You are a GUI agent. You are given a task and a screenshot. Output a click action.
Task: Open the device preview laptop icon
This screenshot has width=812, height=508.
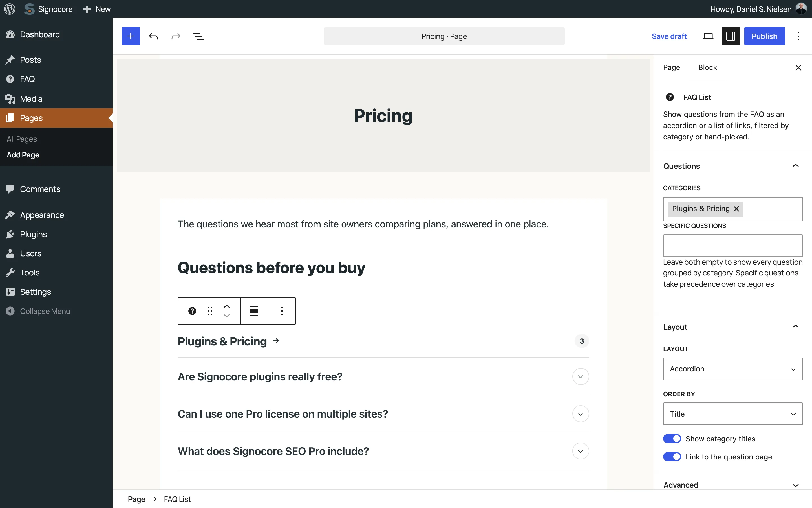click(x=708, y=36)
